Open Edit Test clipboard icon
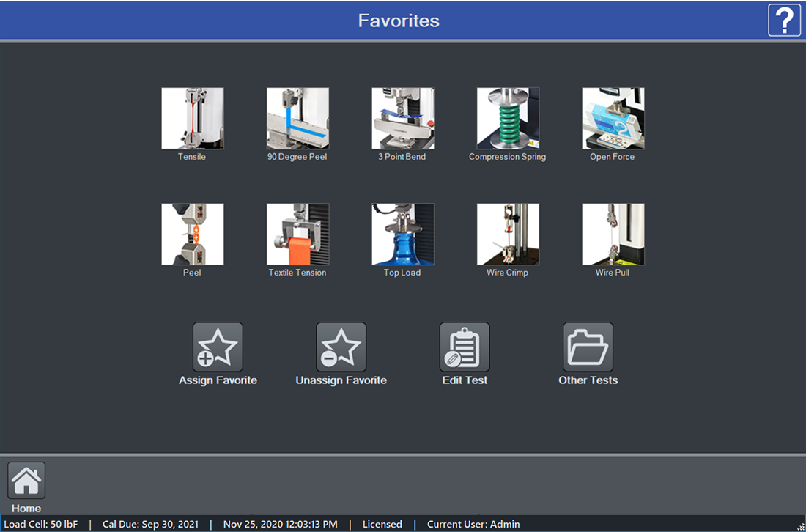 point(465,347)
